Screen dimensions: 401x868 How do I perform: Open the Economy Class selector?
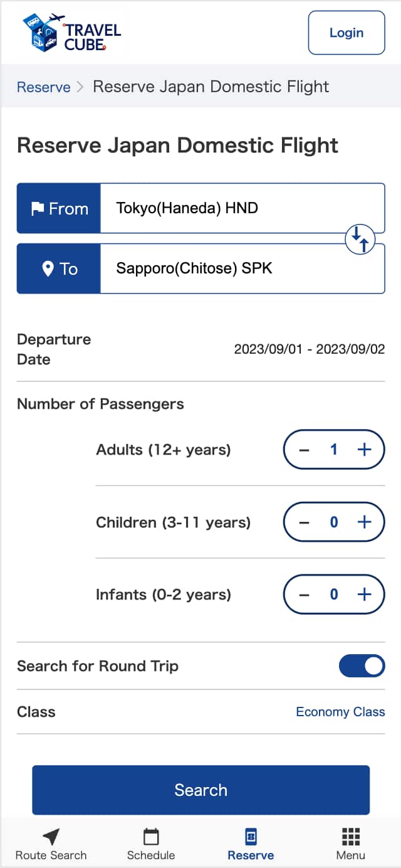[x=340, y=712]
